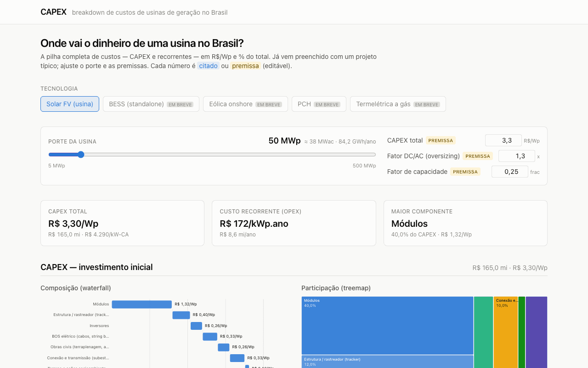Viewport: 588px width, 368px height.
Task: Click the 'CAPEX — investimento inicial' heading
Action: 96,267
